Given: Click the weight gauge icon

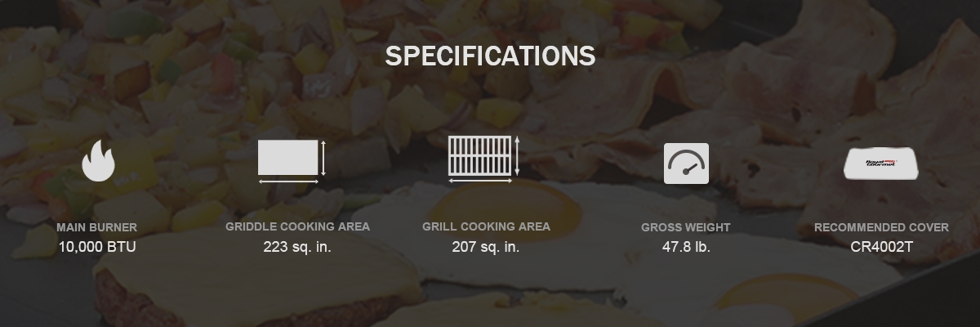Looking at the screenshot, I should 686,163.
